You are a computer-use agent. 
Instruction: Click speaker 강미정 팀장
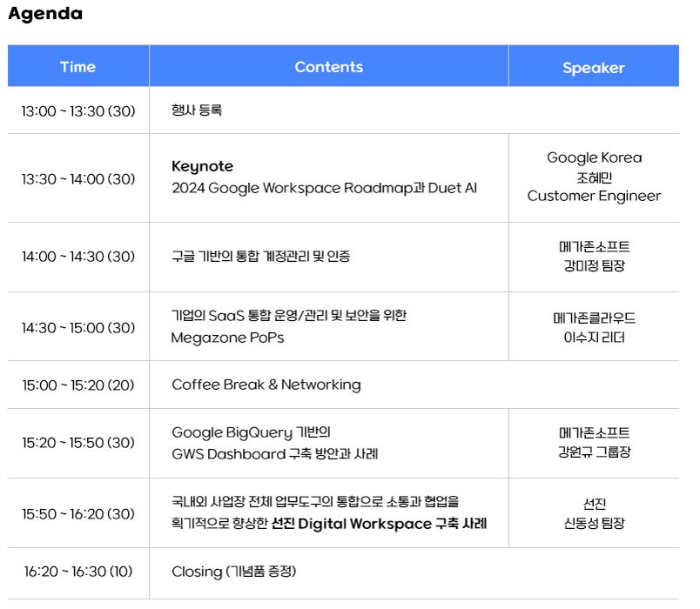[594, 266]
